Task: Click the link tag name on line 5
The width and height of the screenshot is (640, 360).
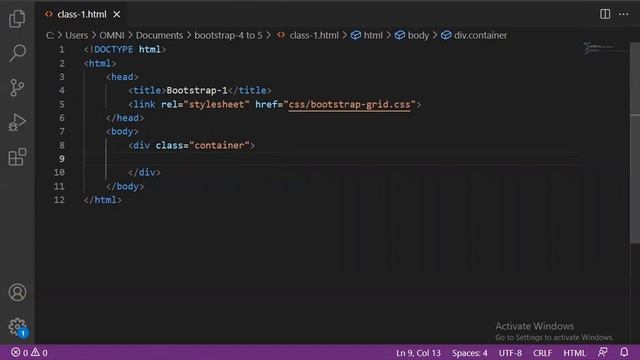Action: (144, 104)
